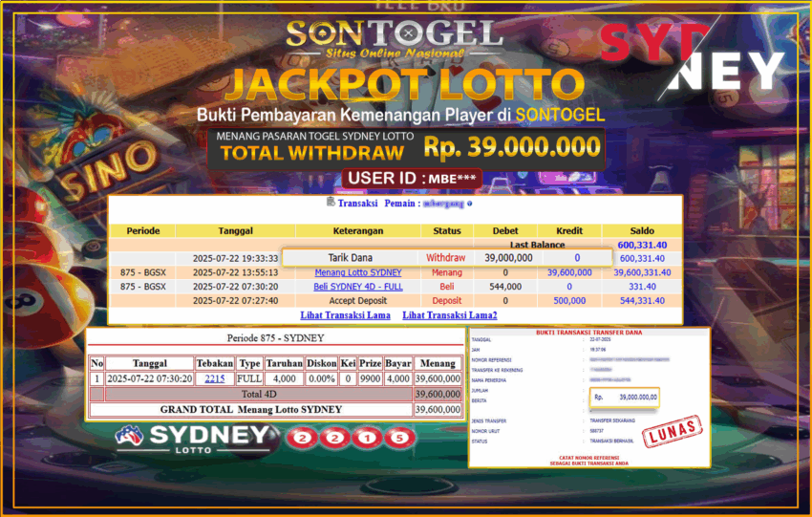Open the Beli SYDNEY 4D - FULL link

(x=358, y=287)
